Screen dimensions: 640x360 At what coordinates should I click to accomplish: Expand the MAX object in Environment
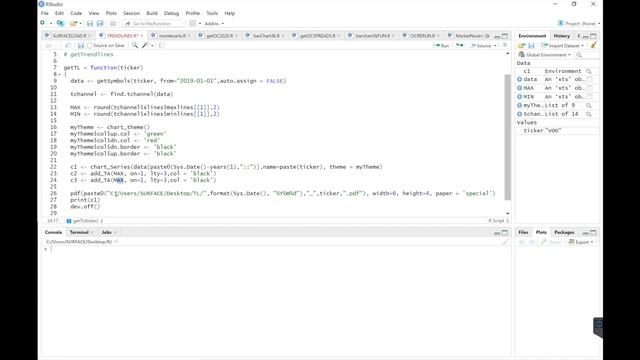[520, 88]
